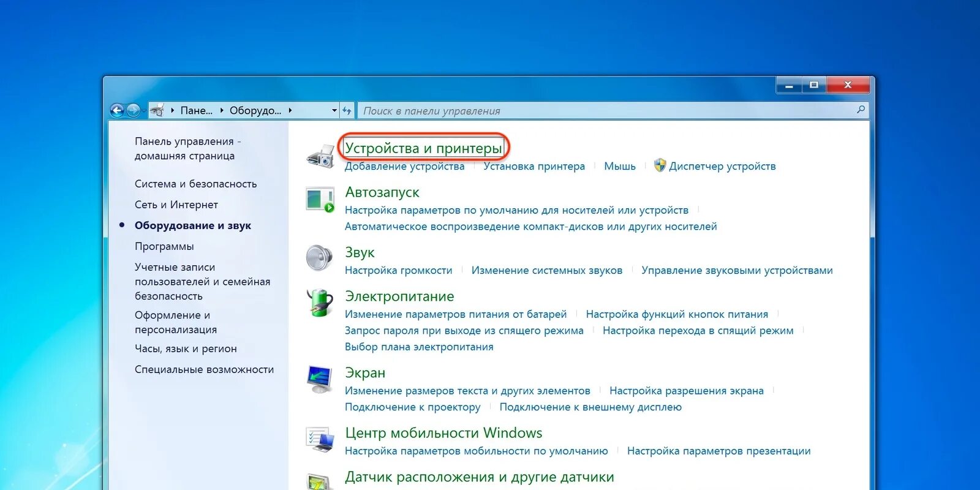The width and height of the screenshot is (980, 490).
Task: Click Добавление устройства link
Action: (404, 166)
